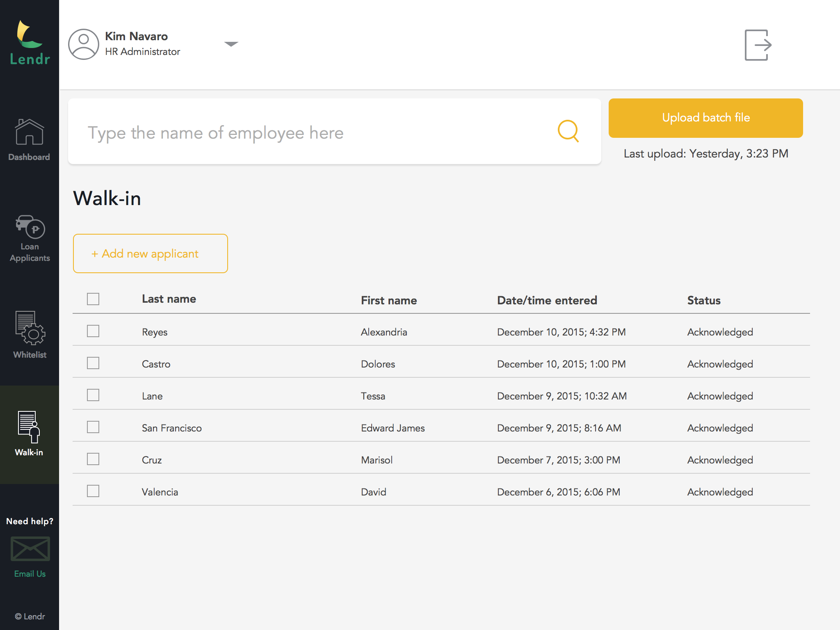840x630 pixels.
Task: Expand the user account dropdown arrow
Action: 231,44
